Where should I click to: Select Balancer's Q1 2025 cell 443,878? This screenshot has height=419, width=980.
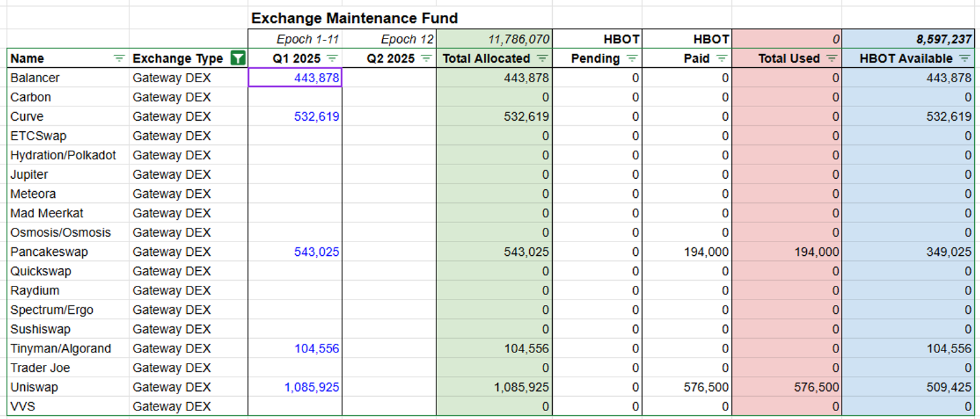tap(295, 78)
